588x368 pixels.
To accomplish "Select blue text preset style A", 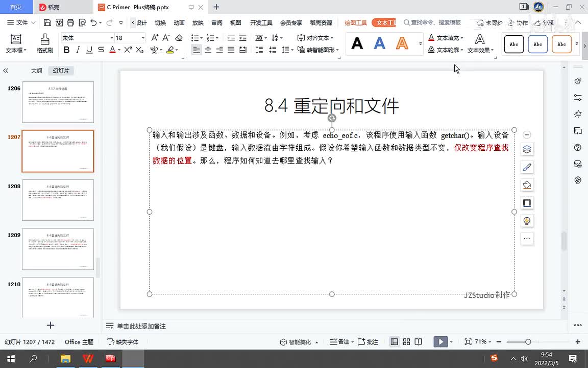I will 380,43.
